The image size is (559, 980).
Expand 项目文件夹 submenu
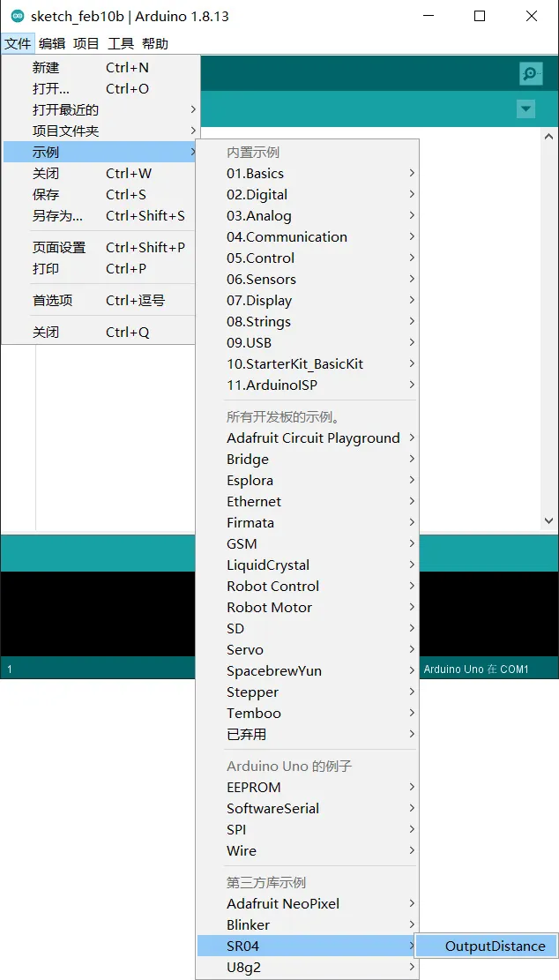click(x=101, y=131)
